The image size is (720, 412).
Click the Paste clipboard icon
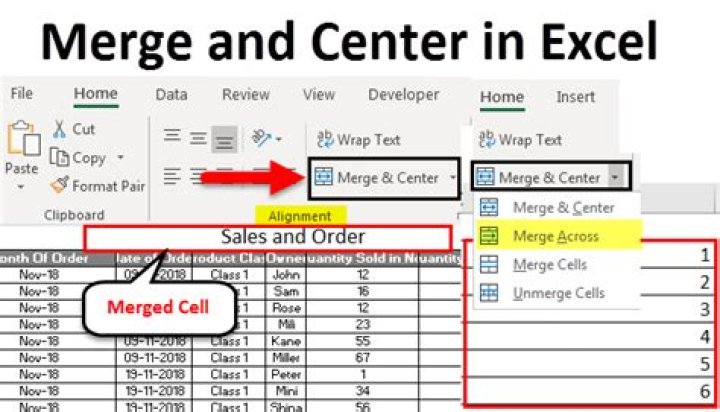[x=23, y=139]
